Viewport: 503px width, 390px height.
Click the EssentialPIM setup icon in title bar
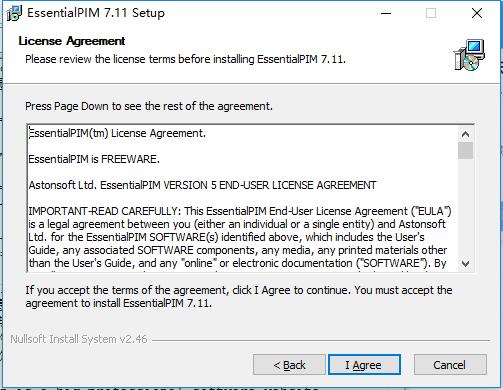[14, 13]
